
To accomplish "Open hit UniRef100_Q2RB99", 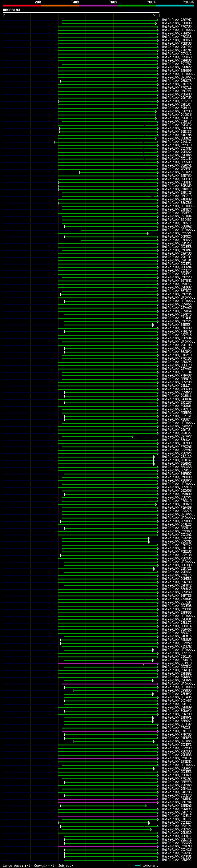I will (x=177, y=23).
